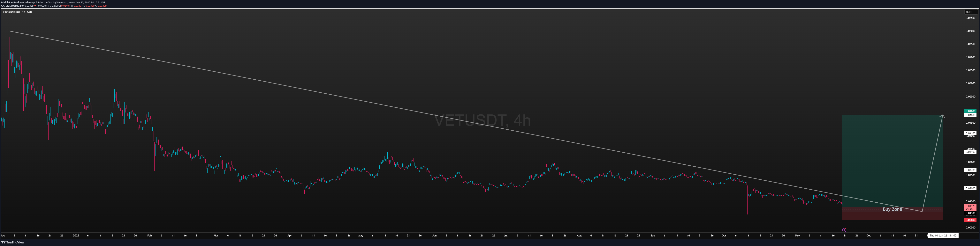Click the 2025 year label on the time axis

click(x=76, y=235)
